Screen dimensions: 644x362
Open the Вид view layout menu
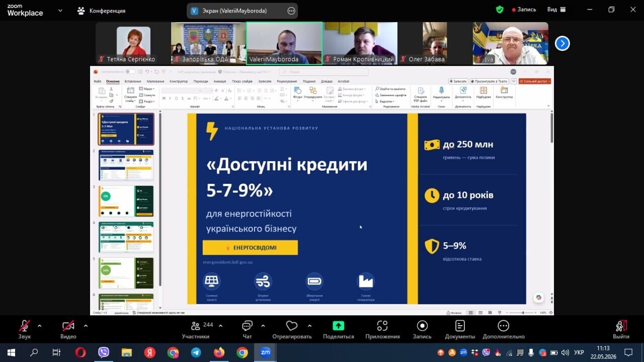[x=556, y=10]
